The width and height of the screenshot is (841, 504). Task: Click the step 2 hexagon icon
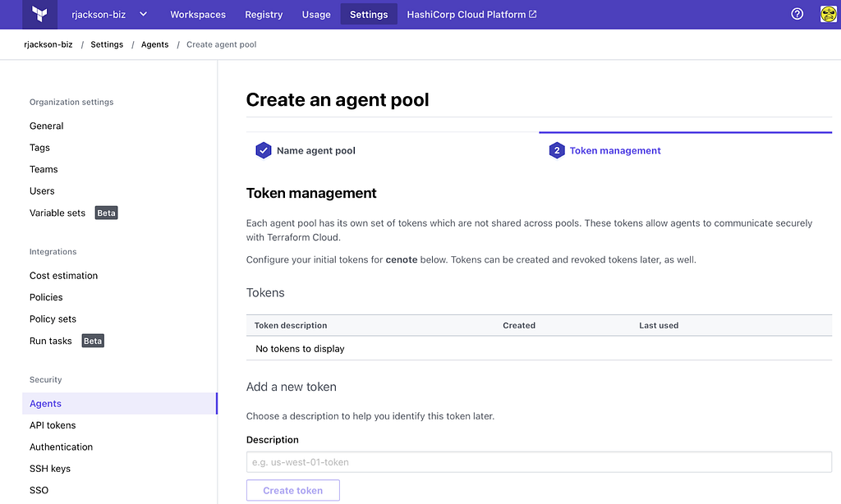pyautogui.click(x=557, y=151)
